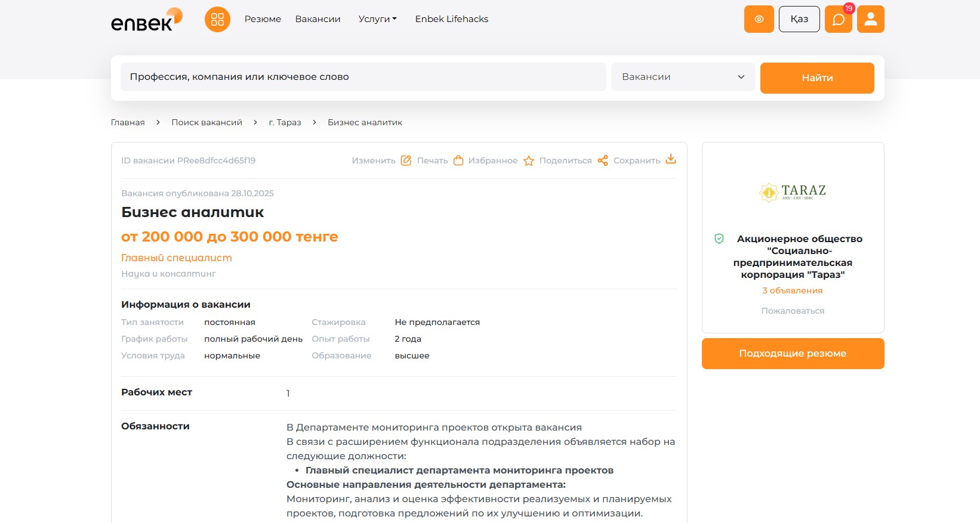This screenshot has width=980, height=523.
Task: Click the print icon next to Печать
Action: coord(458,160)
